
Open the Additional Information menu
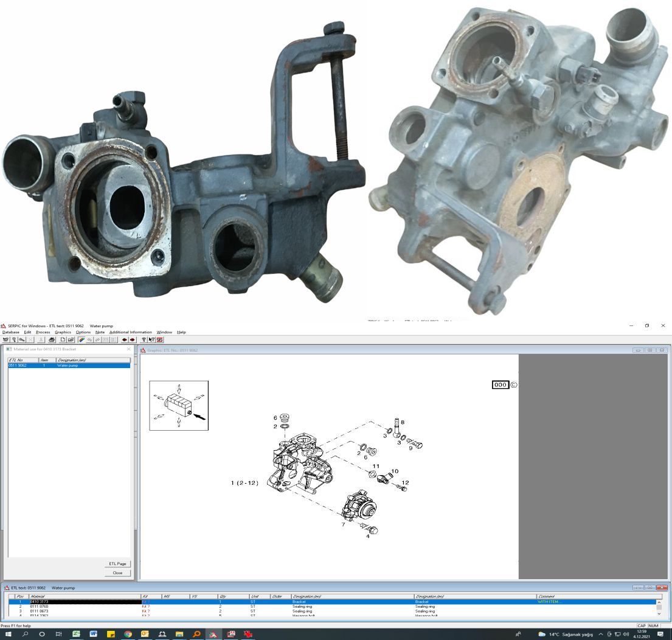pyautogui.click(x=130, y=332)
